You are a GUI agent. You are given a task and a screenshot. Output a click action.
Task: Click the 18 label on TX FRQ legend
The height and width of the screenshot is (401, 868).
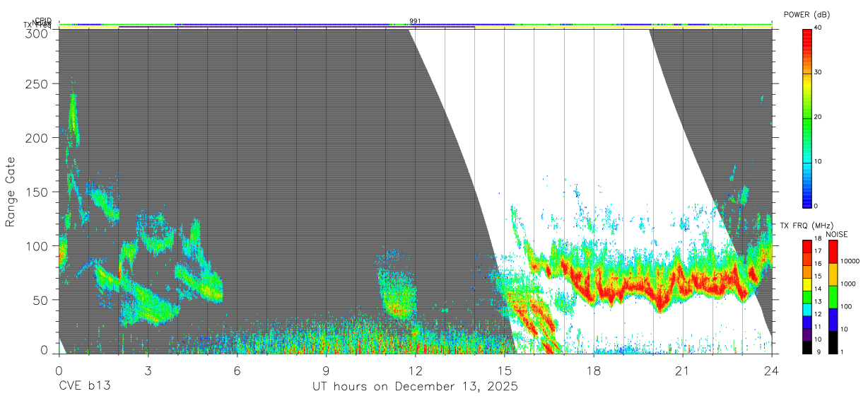pos(816,240)
